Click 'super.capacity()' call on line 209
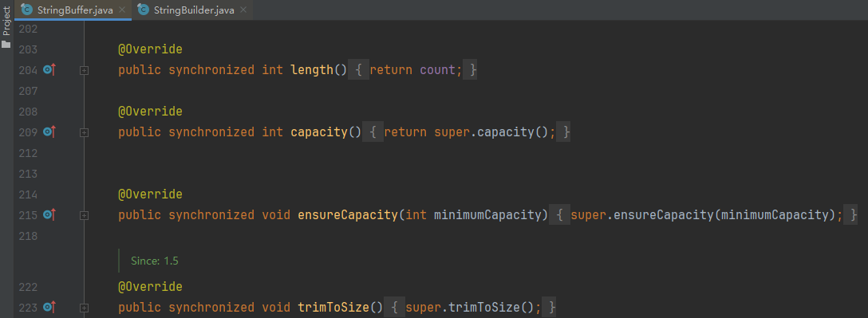868x318 pixels. pos(491,132)
